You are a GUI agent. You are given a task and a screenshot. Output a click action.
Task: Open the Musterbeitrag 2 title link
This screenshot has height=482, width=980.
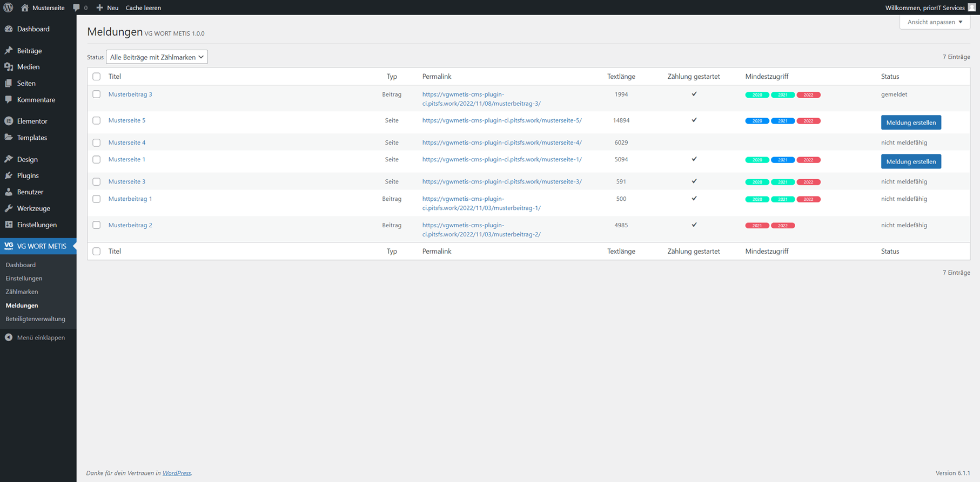(130, 225)
